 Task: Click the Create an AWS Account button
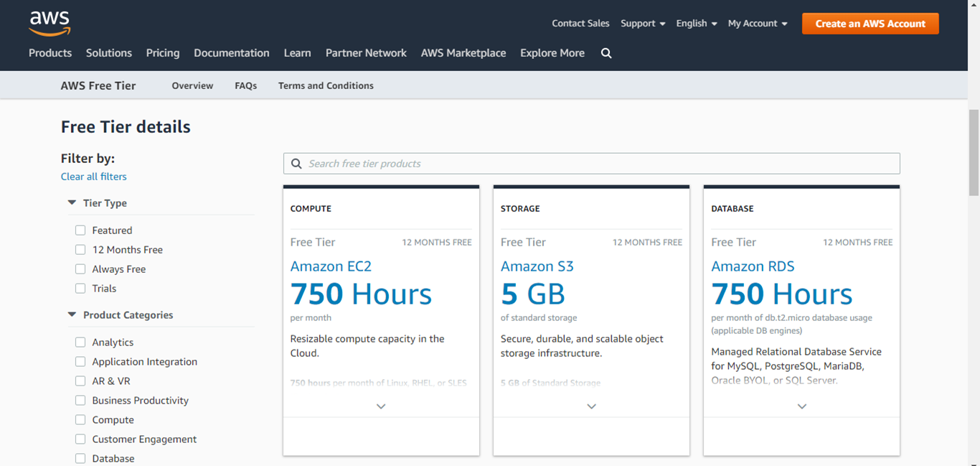coord(870,24)
